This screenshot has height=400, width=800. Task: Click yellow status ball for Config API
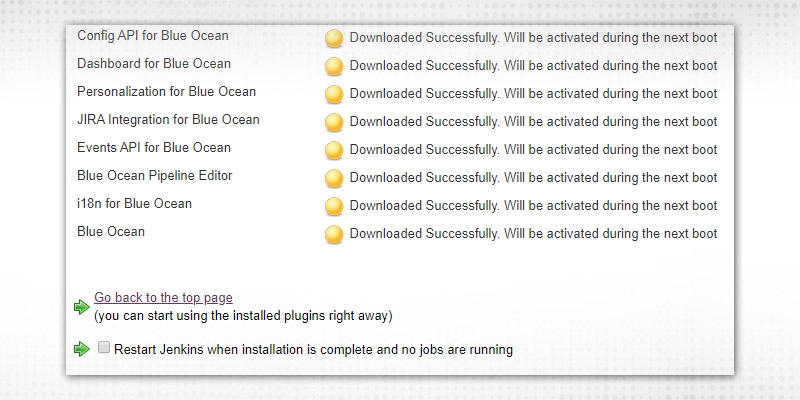pos(334,39)
